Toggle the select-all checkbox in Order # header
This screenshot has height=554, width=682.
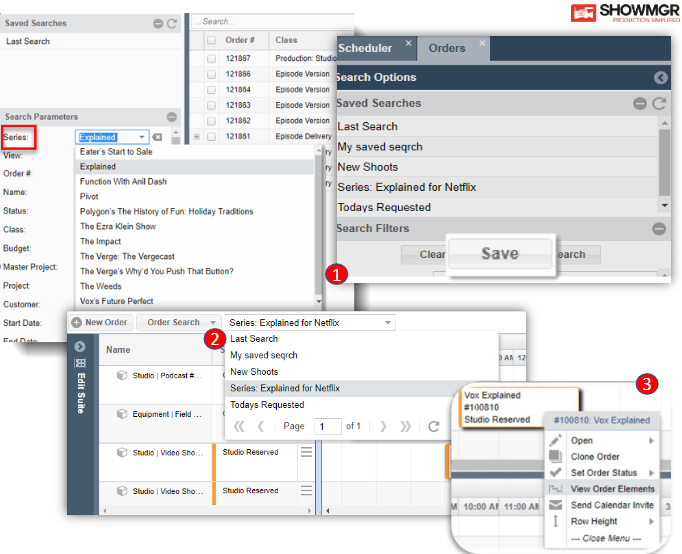click(211, 40)
